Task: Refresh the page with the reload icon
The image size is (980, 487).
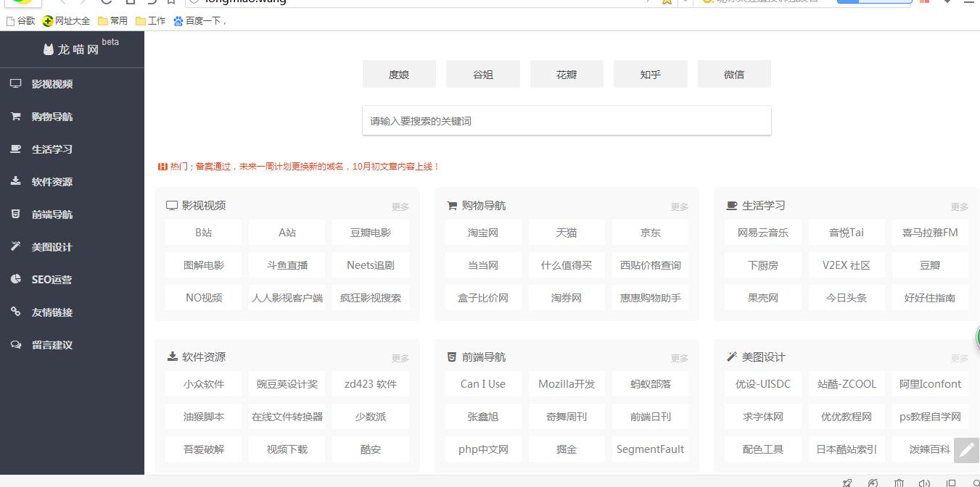Action: (x=105, y=3)
